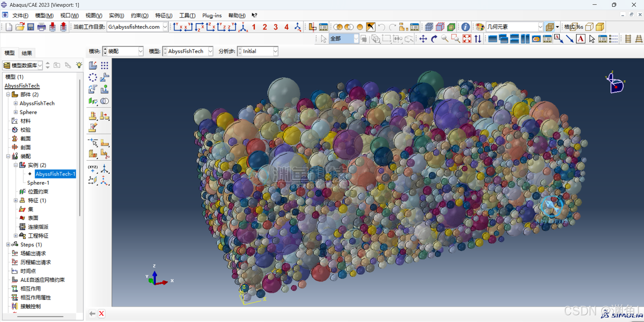Expand the Steps (1) tree node
644x322 pixels.
tap(8, 245)
